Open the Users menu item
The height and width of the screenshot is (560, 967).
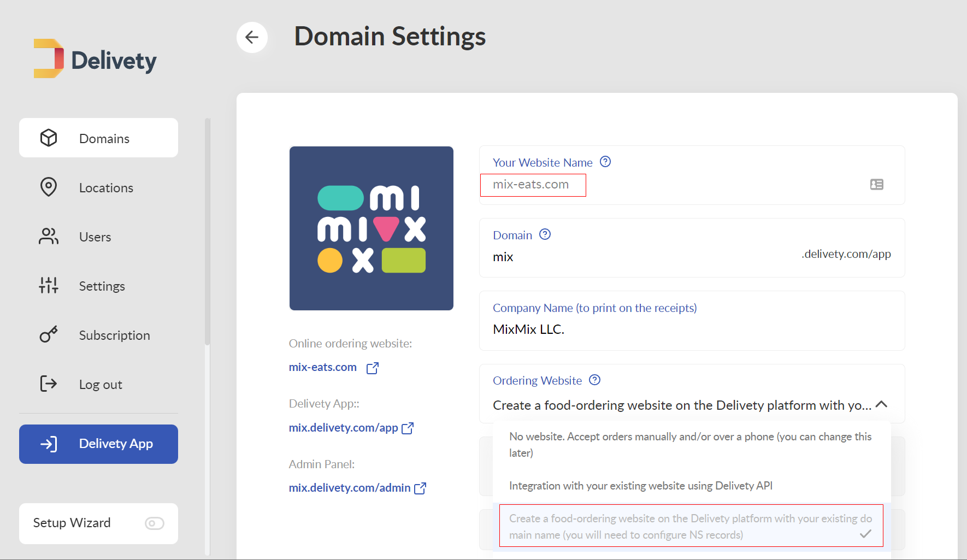(x=98, y=237)
